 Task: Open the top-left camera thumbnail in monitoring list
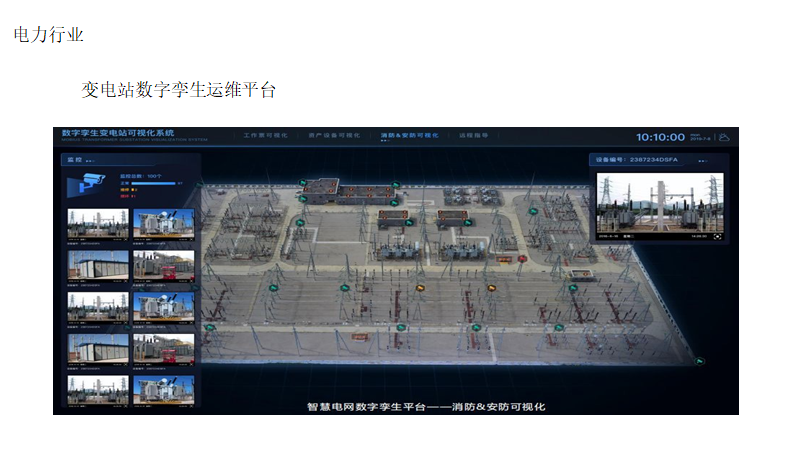click(x=97, y=223)
